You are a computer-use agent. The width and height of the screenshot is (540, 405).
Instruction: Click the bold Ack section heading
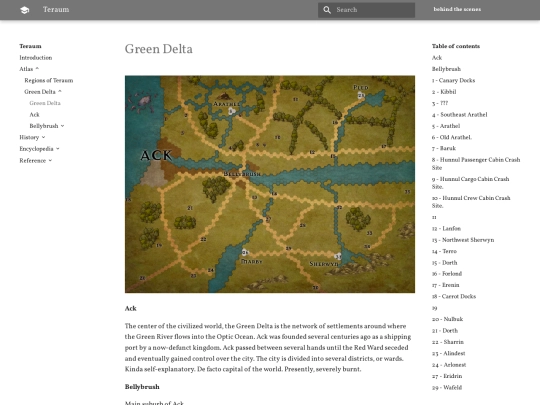tap(131, 309)
